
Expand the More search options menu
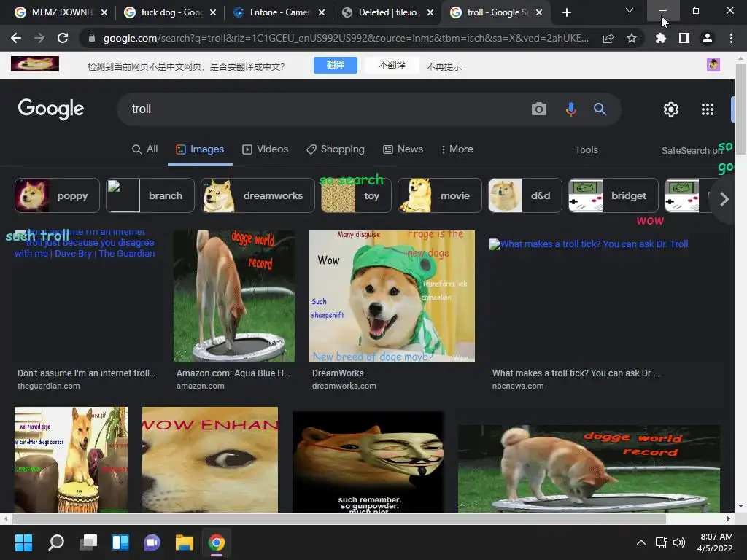(457, 149)
